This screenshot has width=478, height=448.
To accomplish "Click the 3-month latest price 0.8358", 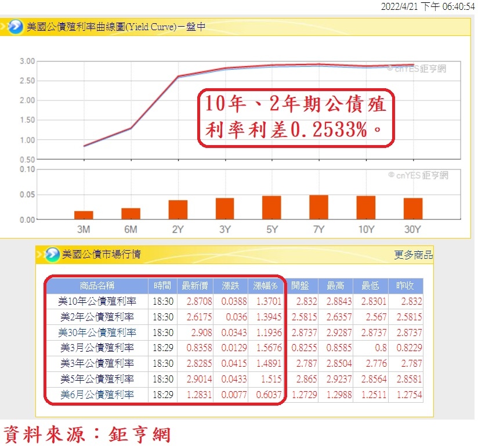I will [x=200, y=348].
